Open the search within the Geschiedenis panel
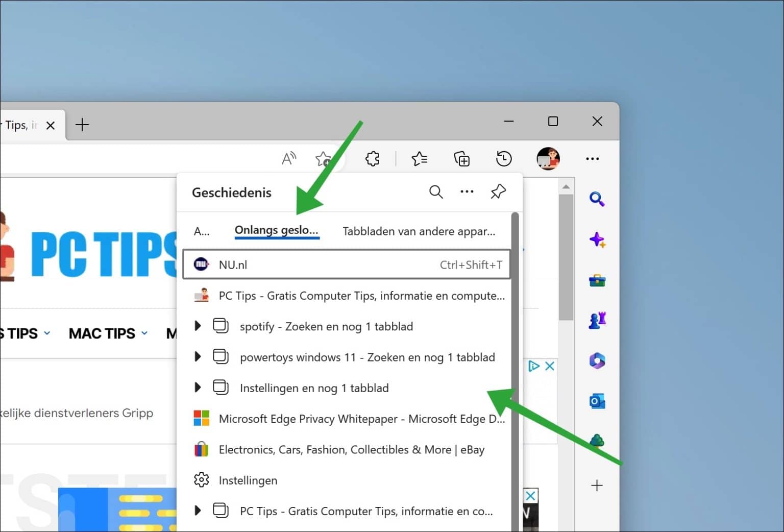Image resolution: width=784 pixels, height=532 pixels. tap(436, 192)
